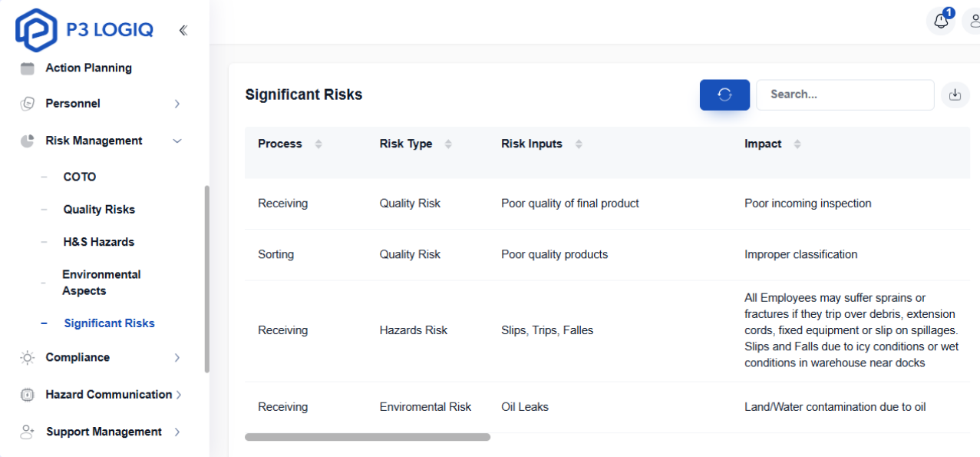Select Significant Risks submenu item
Image resolution: width=980 pixels, height=457 pixels.
(110, 323)
